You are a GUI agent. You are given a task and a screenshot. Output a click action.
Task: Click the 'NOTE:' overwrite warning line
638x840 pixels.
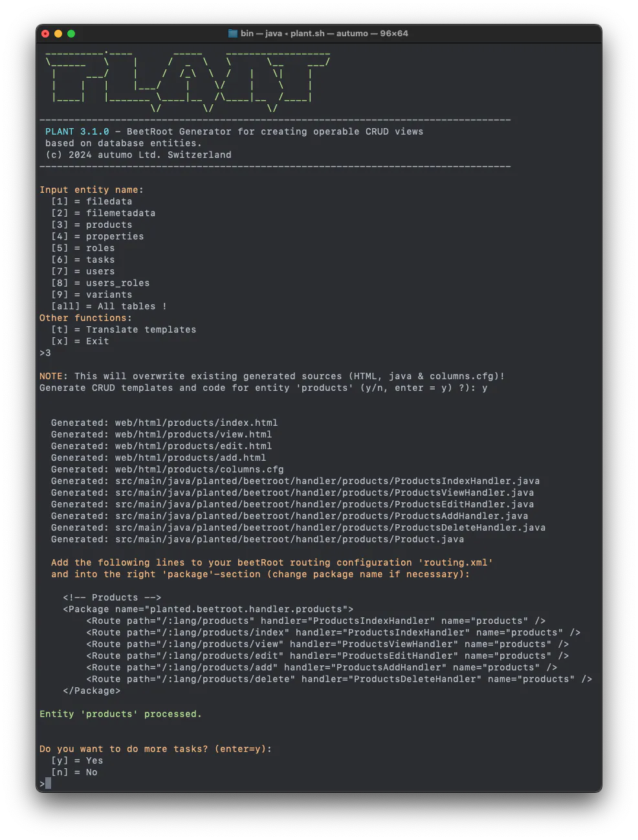tap(272, 376)
